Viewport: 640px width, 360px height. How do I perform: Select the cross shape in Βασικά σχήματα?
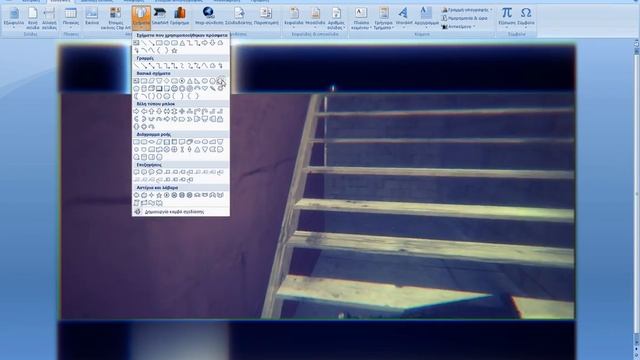tap(220, 81)
